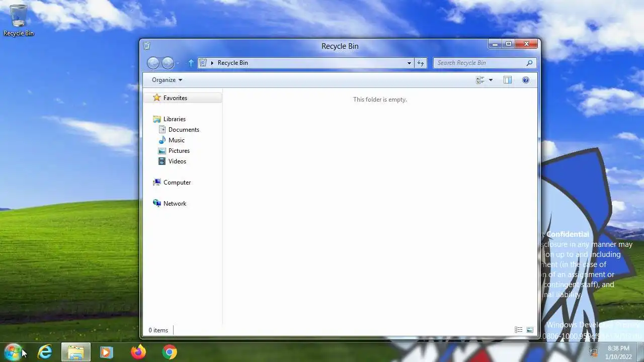Click the Music note icon
This screenshot has height=362, width=644.
pos(162,140)
